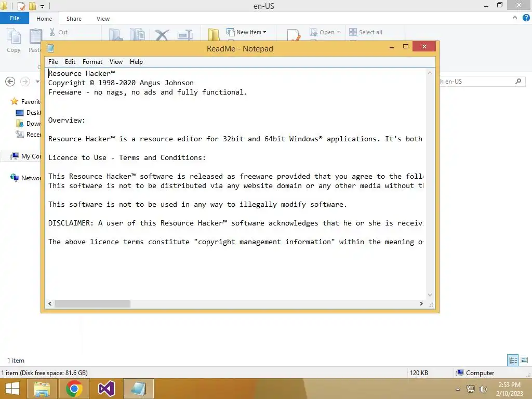Click Explorer Forward navigation arrow
The height and width of the screenshot is (399, 532).
tap(25, 82)
